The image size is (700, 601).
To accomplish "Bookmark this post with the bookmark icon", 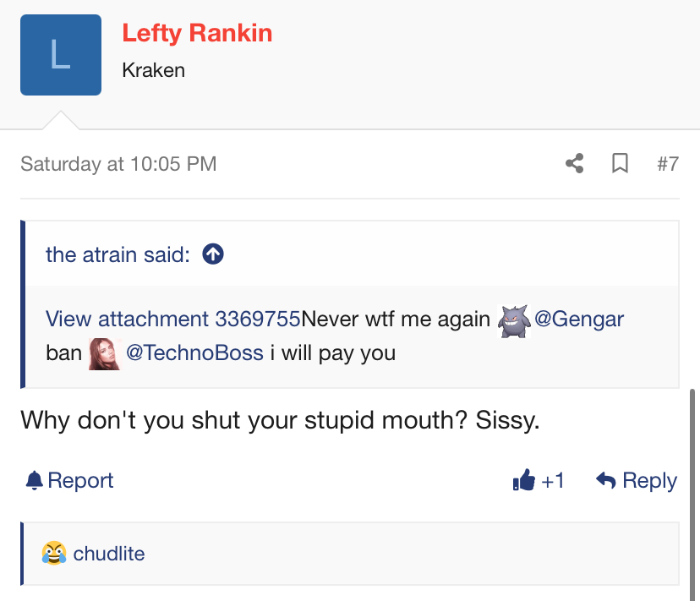I will click(620, 163).
